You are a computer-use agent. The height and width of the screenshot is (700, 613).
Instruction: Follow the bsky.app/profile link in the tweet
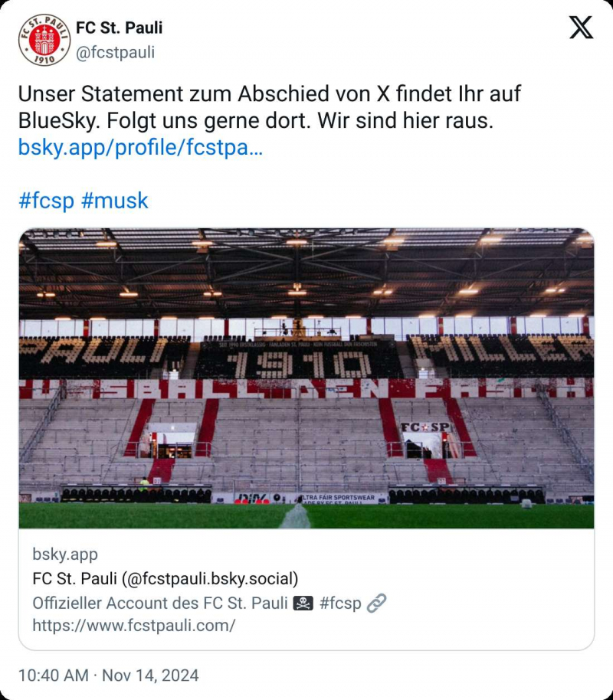pos(140,147)
